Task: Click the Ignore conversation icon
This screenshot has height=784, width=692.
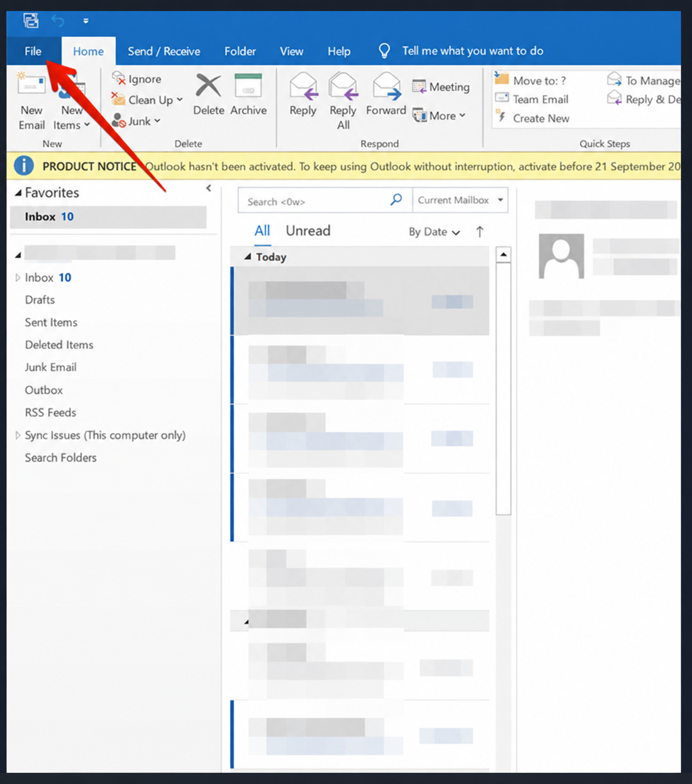Action: tap(118, 78)
